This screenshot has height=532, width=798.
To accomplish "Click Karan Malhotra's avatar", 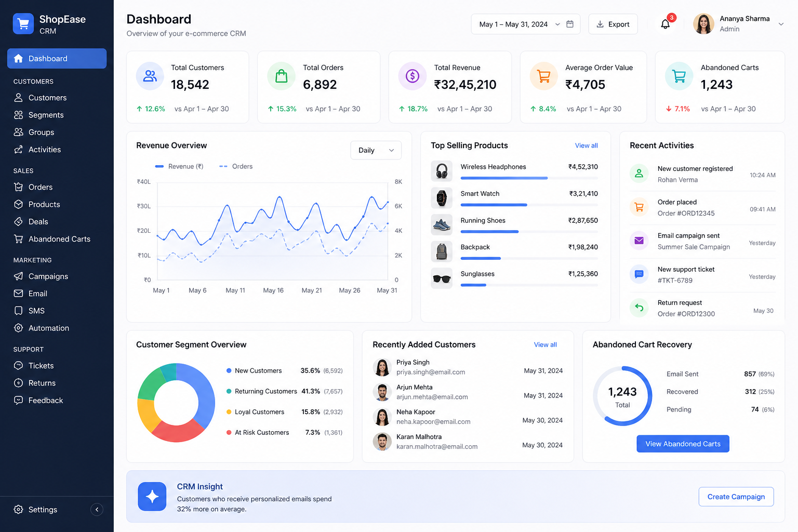I will 382,442.
